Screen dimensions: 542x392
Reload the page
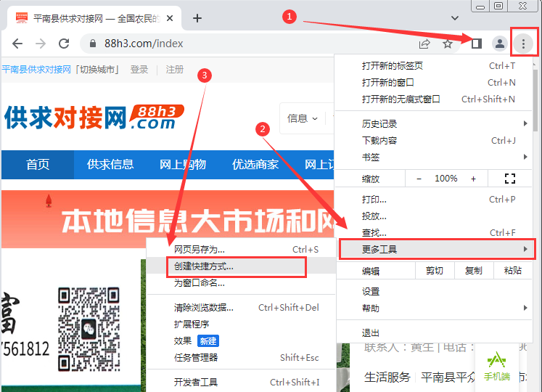tap(64, 44)
